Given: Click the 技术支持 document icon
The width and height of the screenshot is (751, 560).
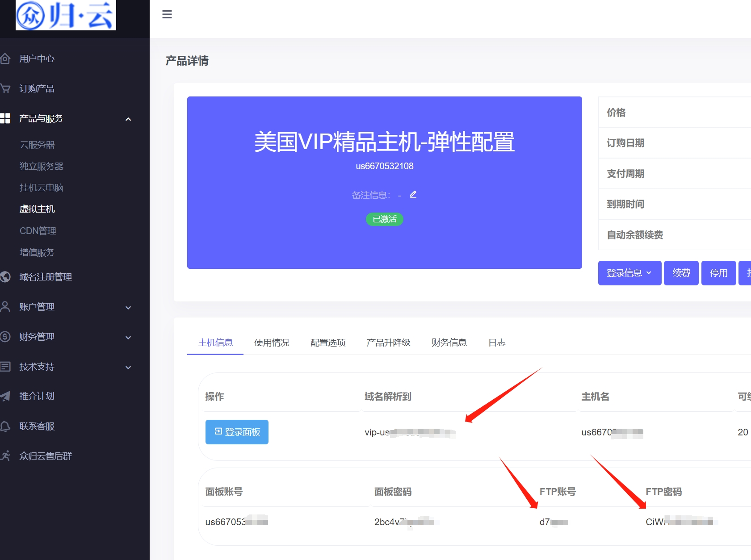Looking at the screenshot, I should click(5, 367).
